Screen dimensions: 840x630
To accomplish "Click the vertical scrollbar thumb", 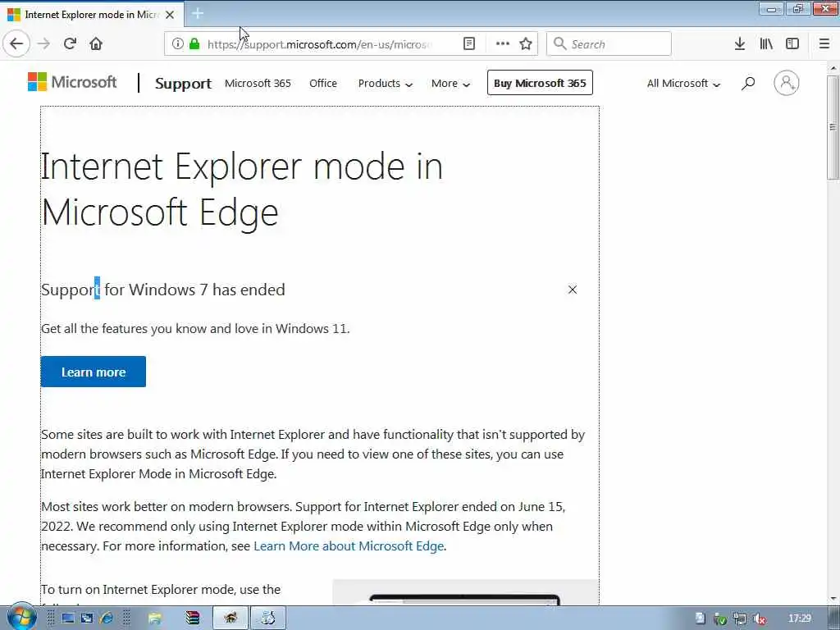I will [x=833, y=127].
